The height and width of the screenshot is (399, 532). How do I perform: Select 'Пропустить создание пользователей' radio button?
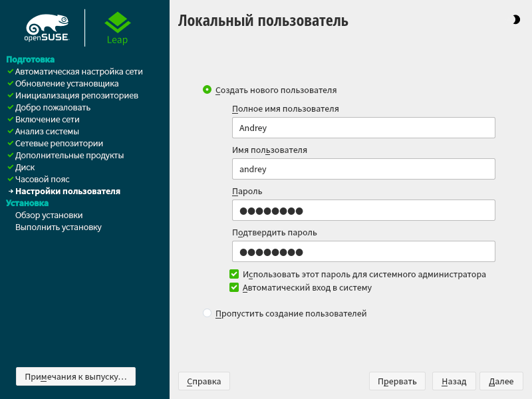(207, 313)
